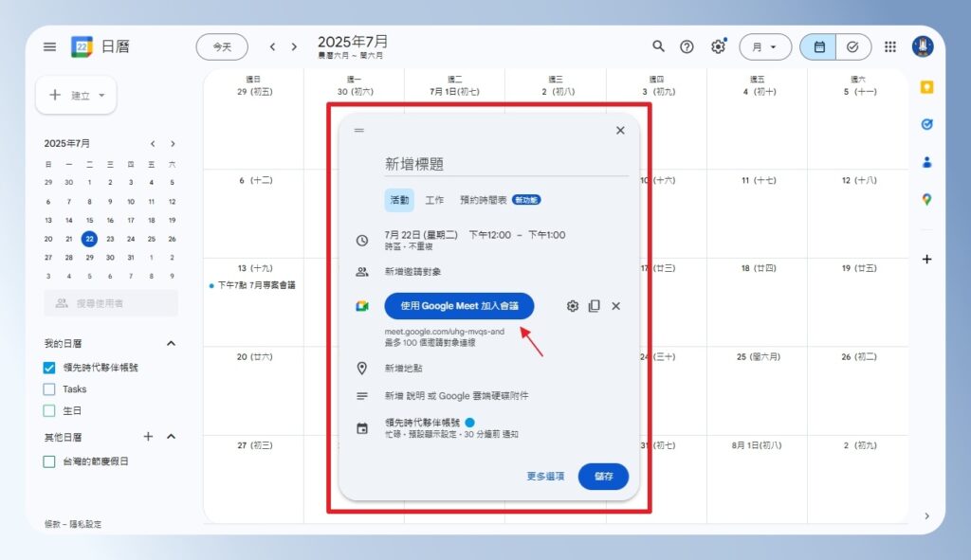Switch to tasks view checkmark icon
Image resolution: width=971 pixels, height=560 pixels.
852,47
